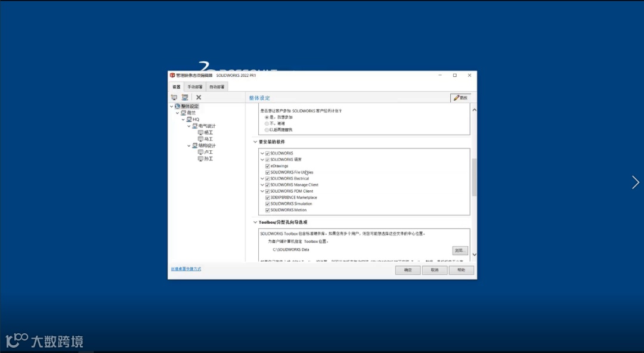Image resolution: width=644 pixels, height=353 pixels.
Task: Click the SOLIDWORKS app icon in title bar
Action: click(x=172, y=75)
